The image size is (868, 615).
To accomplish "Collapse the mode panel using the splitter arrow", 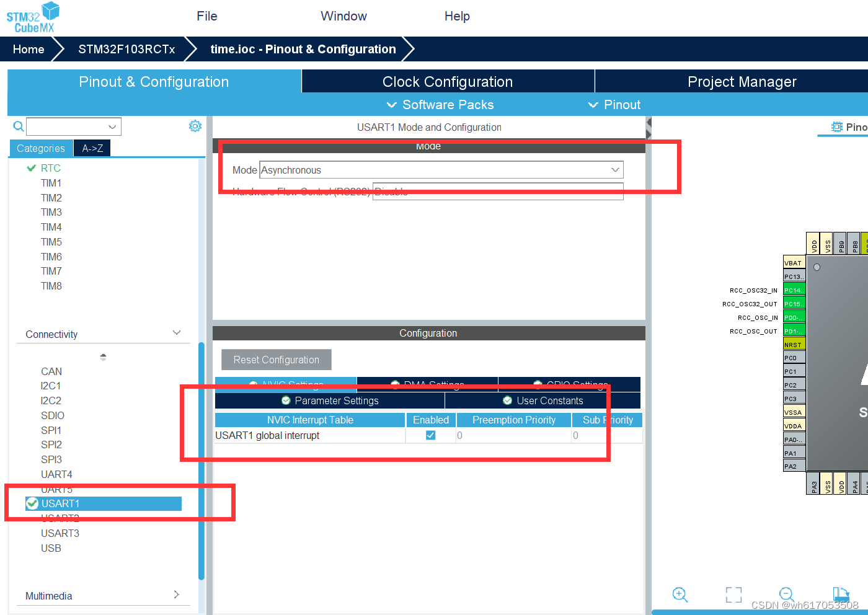I will [x=649, y=122].
